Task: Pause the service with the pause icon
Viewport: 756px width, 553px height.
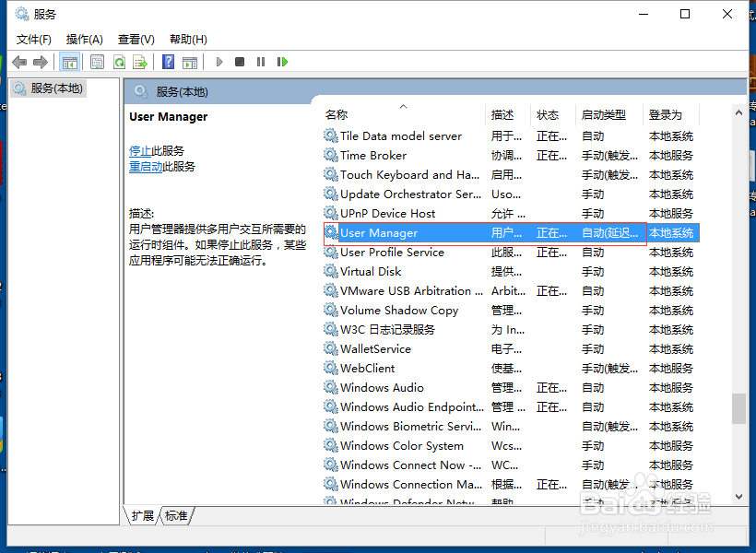Action: pos(261,62)
